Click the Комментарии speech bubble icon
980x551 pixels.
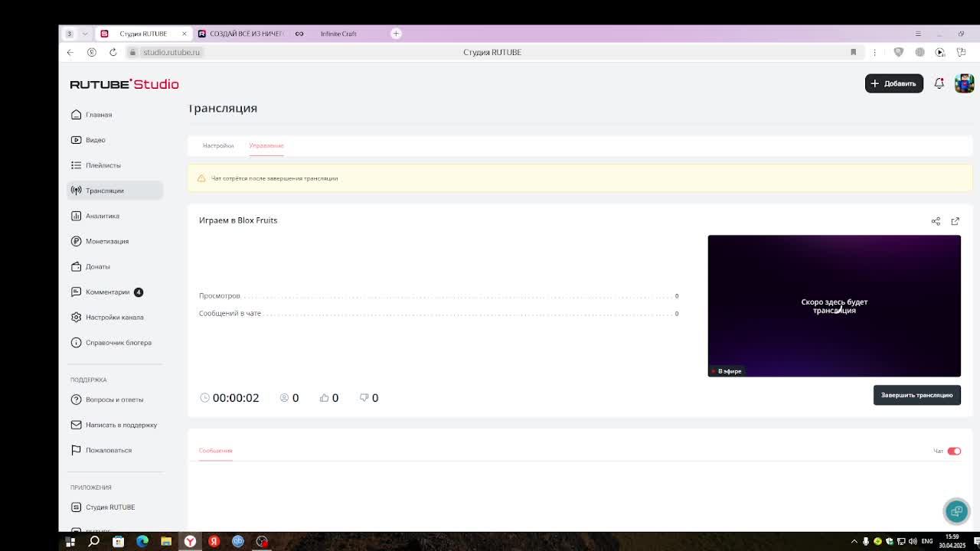[x=76, y=292]
